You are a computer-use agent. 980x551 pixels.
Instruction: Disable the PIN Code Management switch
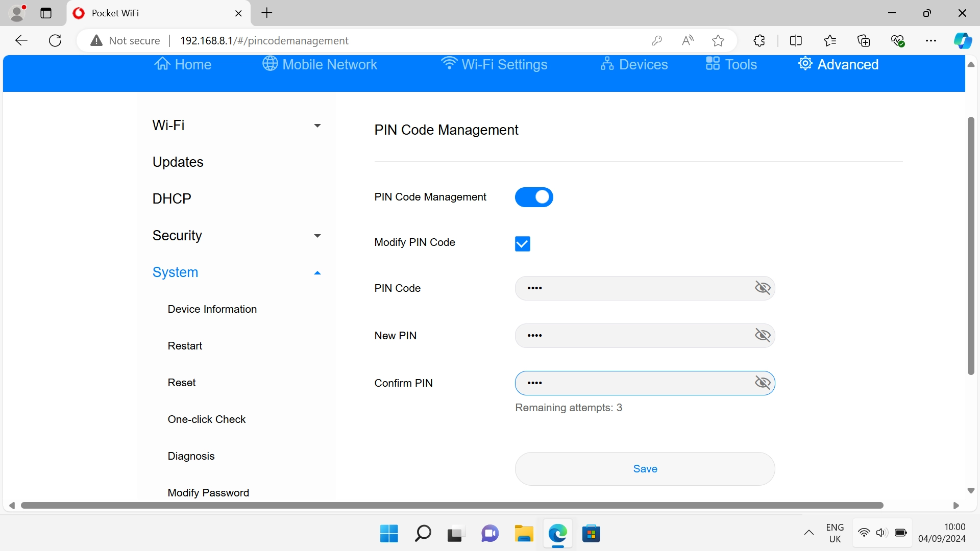[534, 197]
